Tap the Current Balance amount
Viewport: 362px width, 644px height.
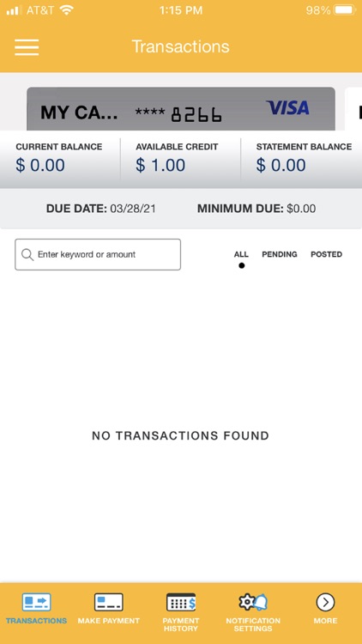point(40,165)
